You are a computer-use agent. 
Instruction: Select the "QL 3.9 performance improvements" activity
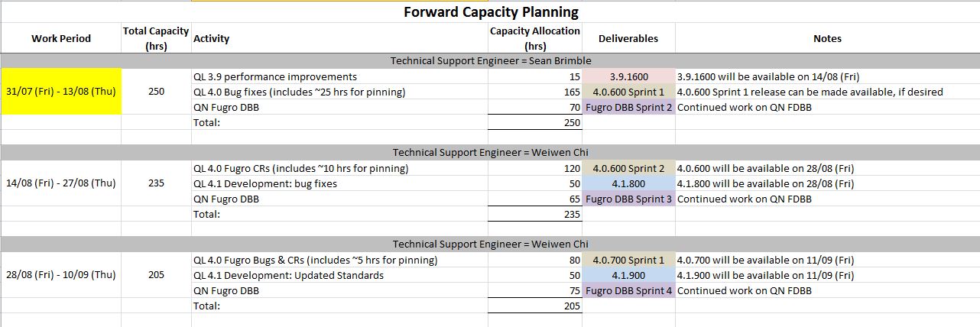tap(275, 76)
